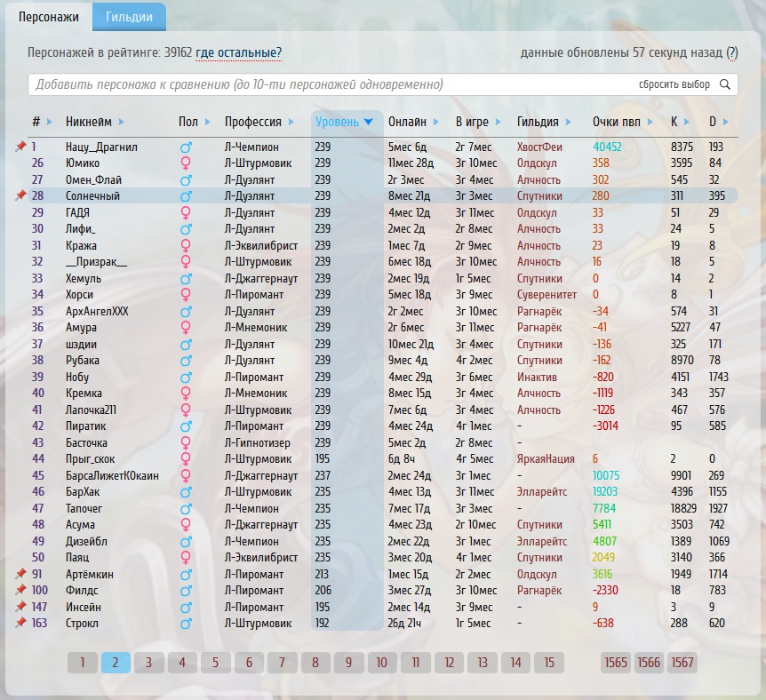This screenshot has width=766, height=700.
Task: Select the Персонажи tab
Action: pyautogui.click(x=49, y=17)
